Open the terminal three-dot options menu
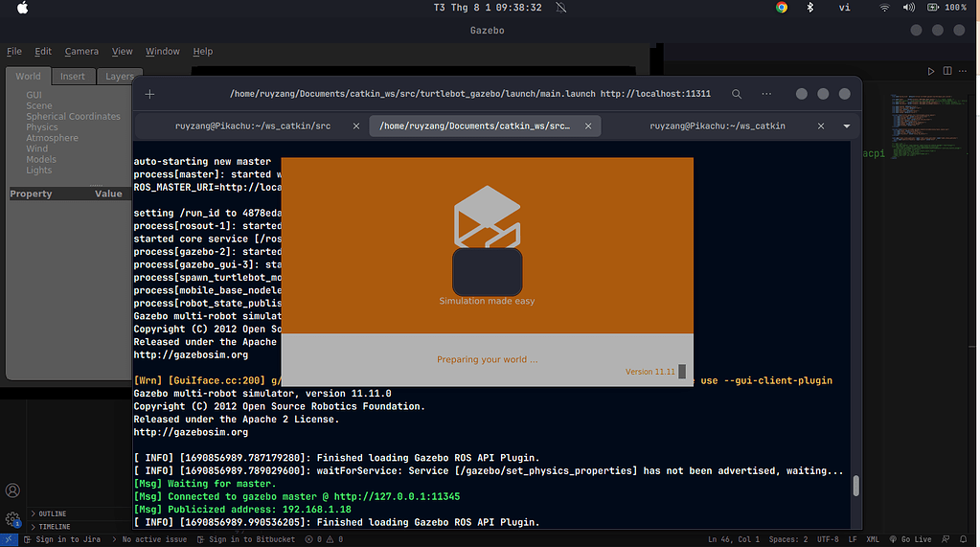Viewport: 980px width, 547px height. point(766,94)
